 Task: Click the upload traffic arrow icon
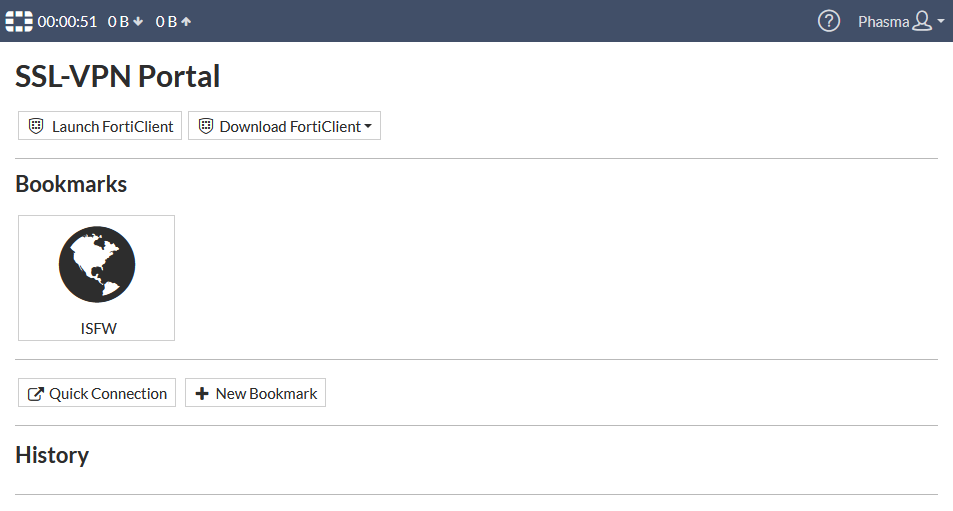(186, 22)
